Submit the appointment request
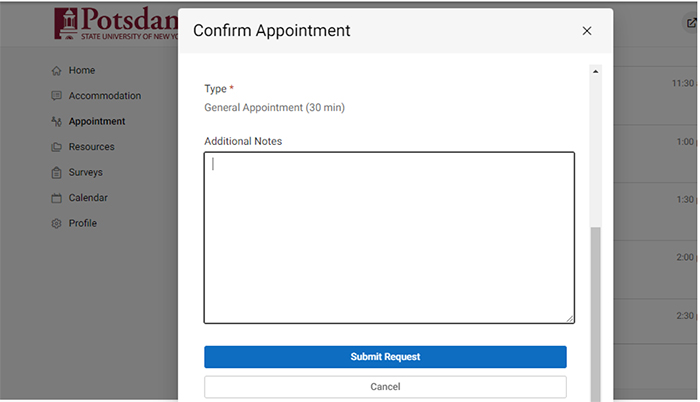This screenshot has height=402, width=700. coord(385,357)
